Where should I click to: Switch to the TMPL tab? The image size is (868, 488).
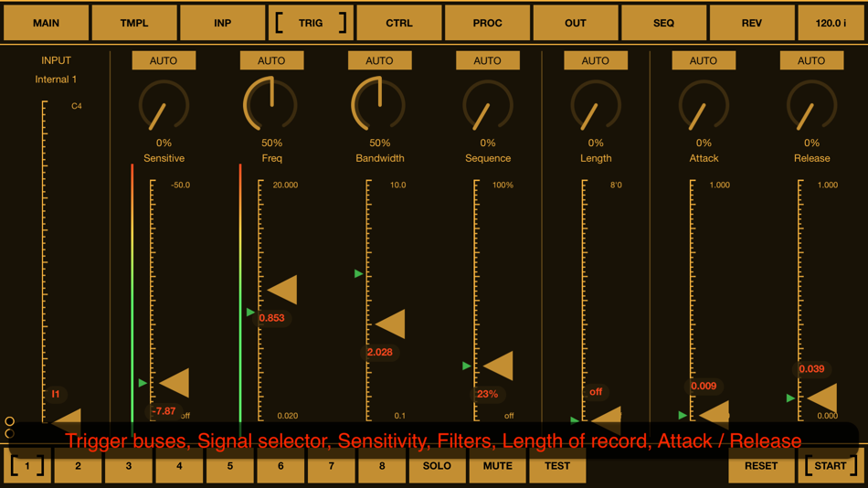click(x=134, y=23)
